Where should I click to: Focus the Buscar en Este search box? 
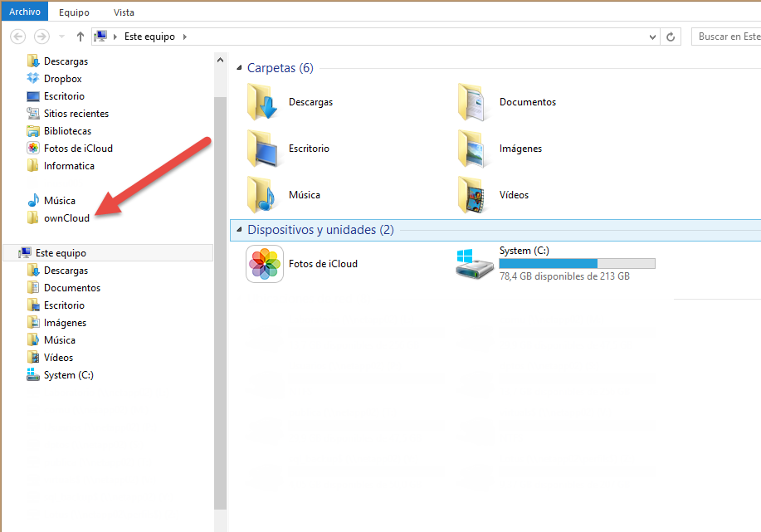tap(726, 37)
